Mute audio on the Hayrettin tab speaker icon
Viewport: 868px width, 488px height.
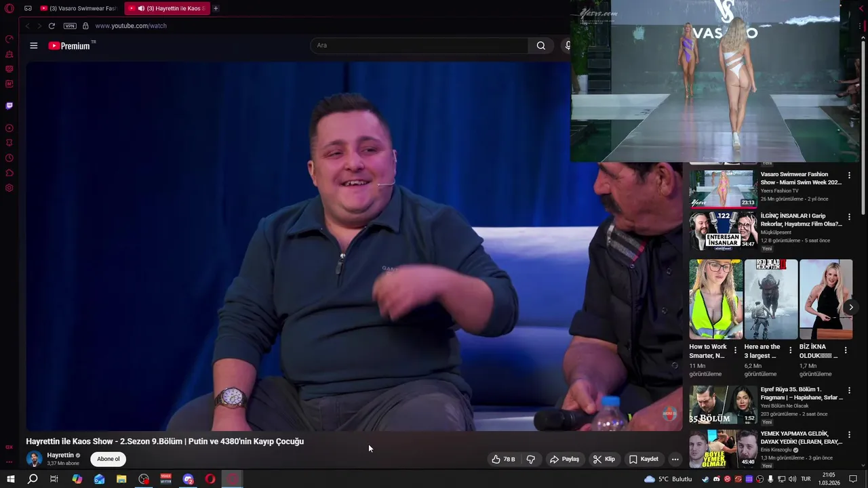141,8
